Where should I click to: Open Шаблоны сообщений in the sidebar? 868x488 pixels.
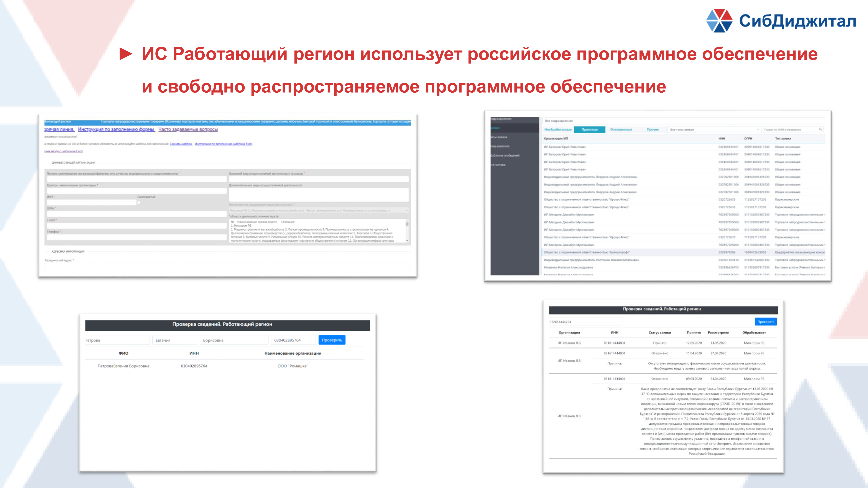click(x=515, y=156)
